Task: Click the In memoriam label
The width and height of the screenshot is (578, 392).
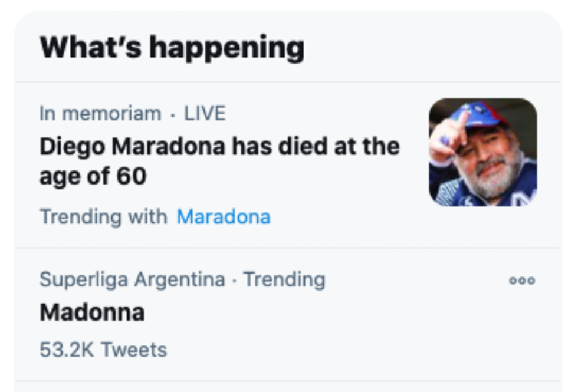Action: (100, 113)
